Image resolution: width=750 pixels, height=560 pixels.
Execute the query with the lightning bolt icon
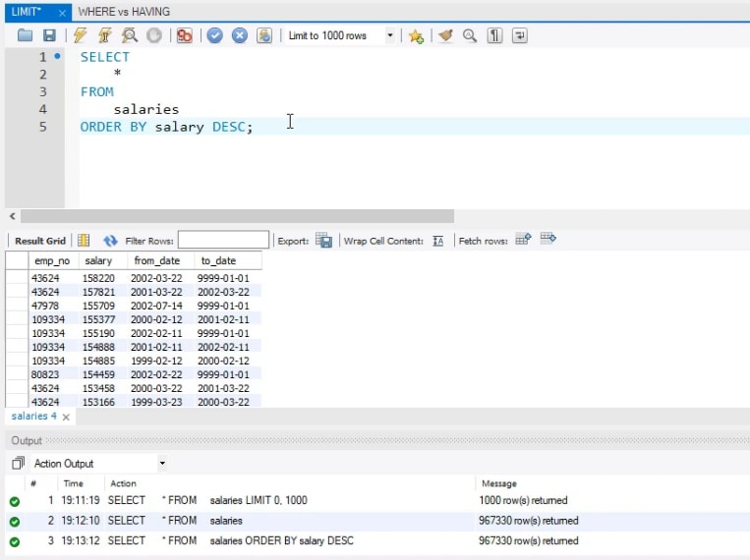(81, 35)
